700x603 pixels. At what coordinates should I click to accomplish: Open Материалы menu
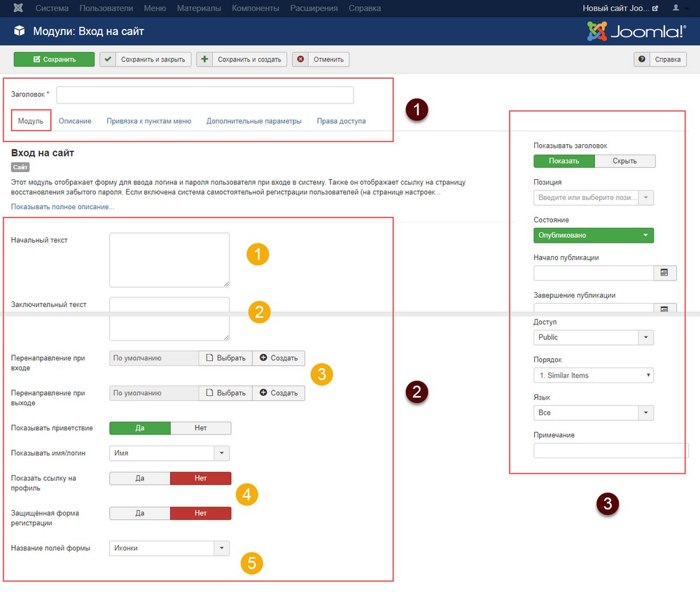click(x=199, y=8)
